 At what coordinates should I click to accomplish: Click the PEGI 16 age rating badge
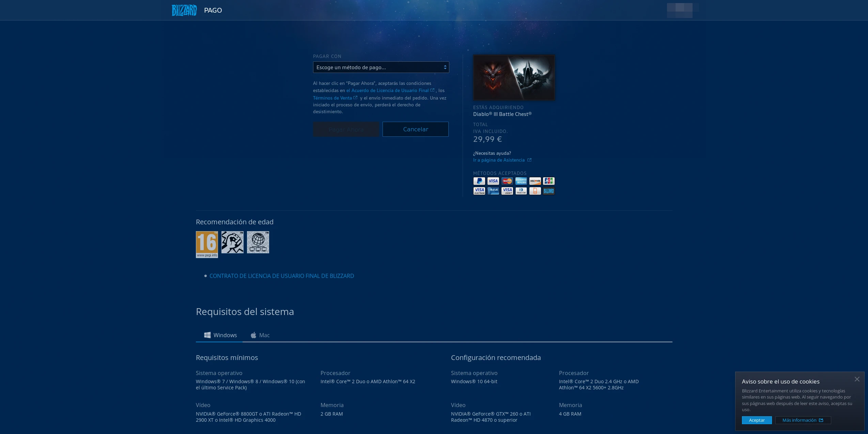pos(207,244)
